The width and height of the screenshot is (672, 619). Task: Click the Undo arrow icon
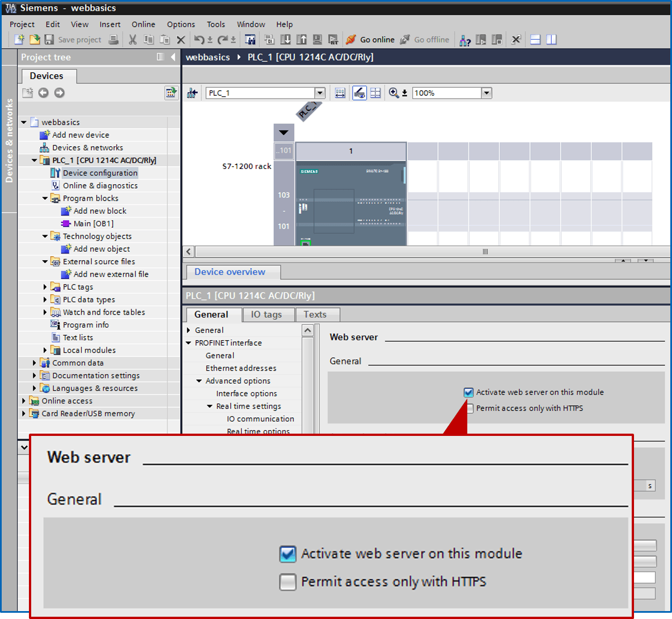coord(198,40)
